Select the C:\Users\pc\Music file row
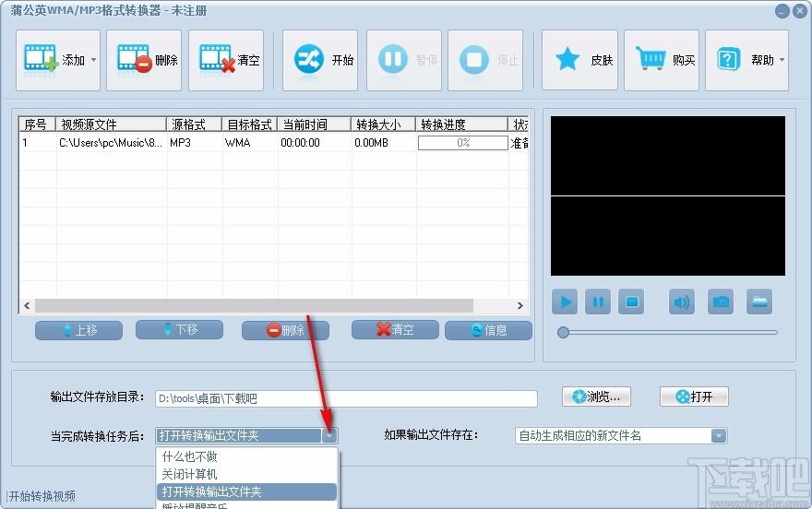812x509 pixels. 274,143
